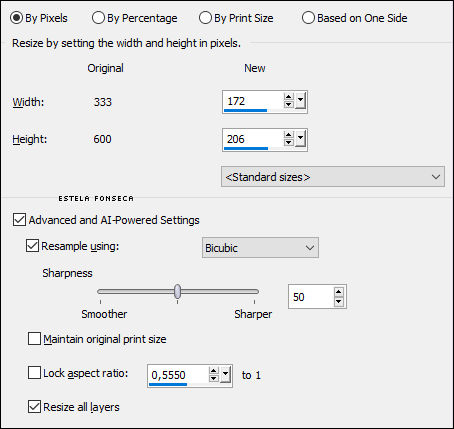Click the Height increase spinner arrow
This screenshot has height=429, width=454.
pos(289,135)
